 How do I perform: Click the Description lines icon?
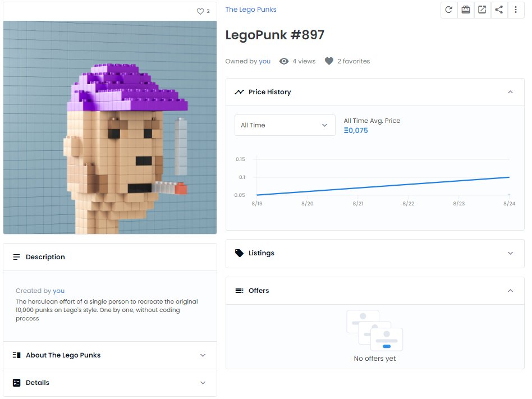(x=16, y=257)
